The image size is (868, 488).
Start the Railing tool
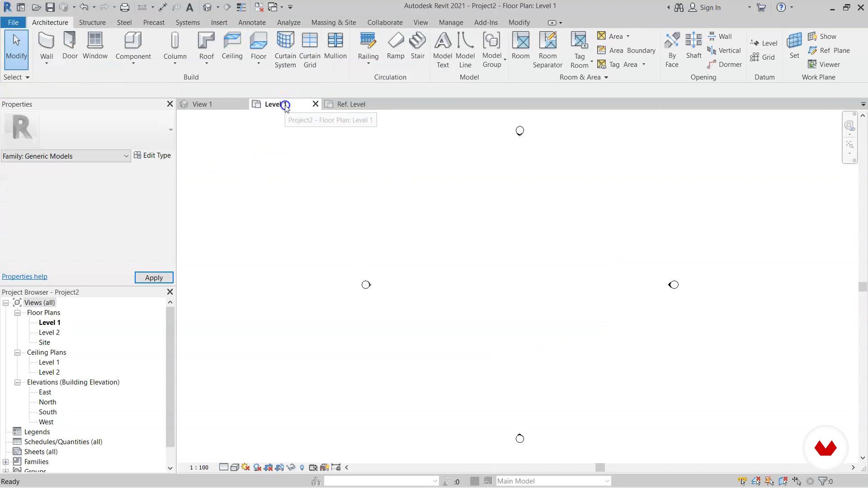point(368,47)
